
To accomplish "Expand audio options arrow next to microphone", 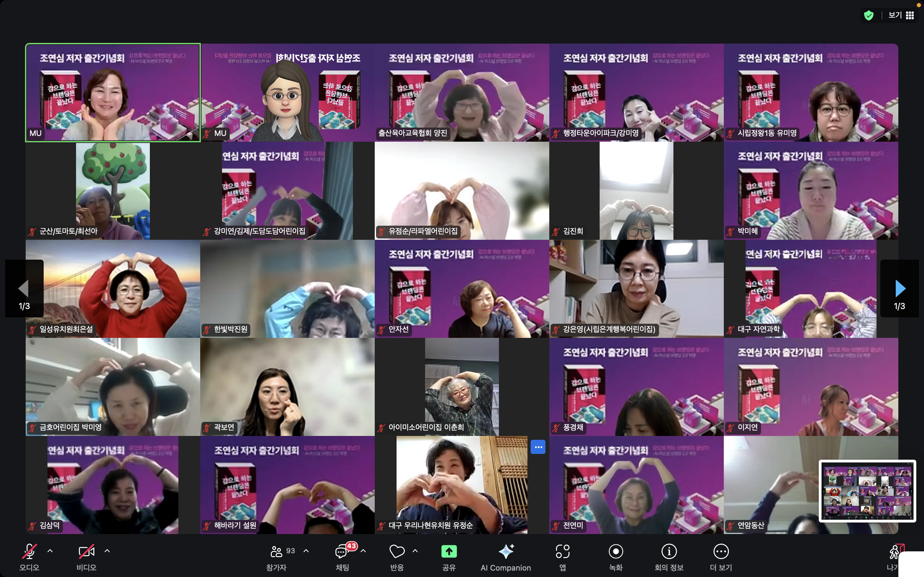I will tap(50, 551).
